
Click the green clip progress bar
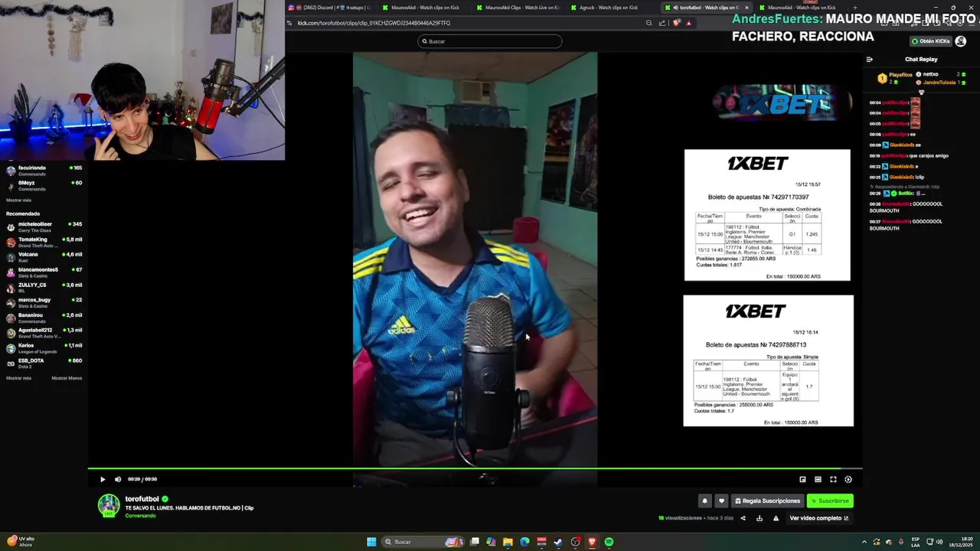(x=475, y=468)
